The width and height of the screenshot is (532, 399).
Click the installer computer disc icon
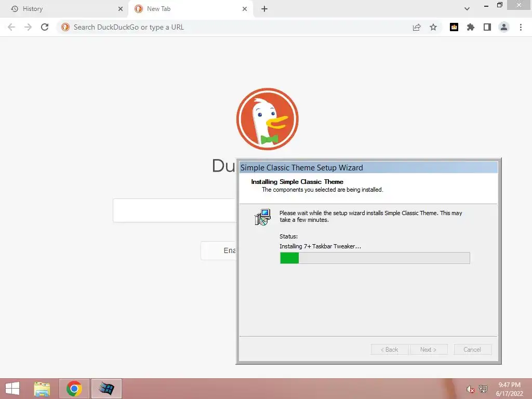tap(262, 217)
